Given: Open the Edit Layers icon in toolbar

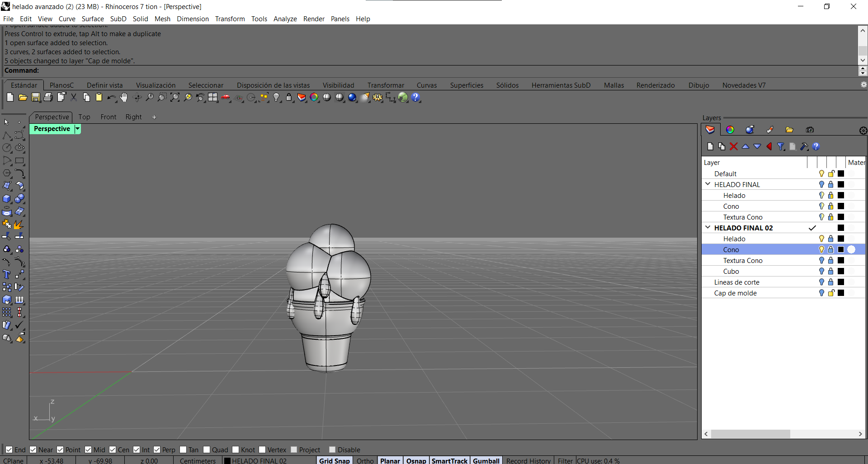Looking at the screenshot, I should [x=302, y=97].
